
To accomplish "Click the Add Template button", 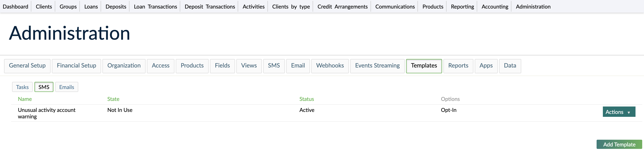I will (x=619, y=144).
